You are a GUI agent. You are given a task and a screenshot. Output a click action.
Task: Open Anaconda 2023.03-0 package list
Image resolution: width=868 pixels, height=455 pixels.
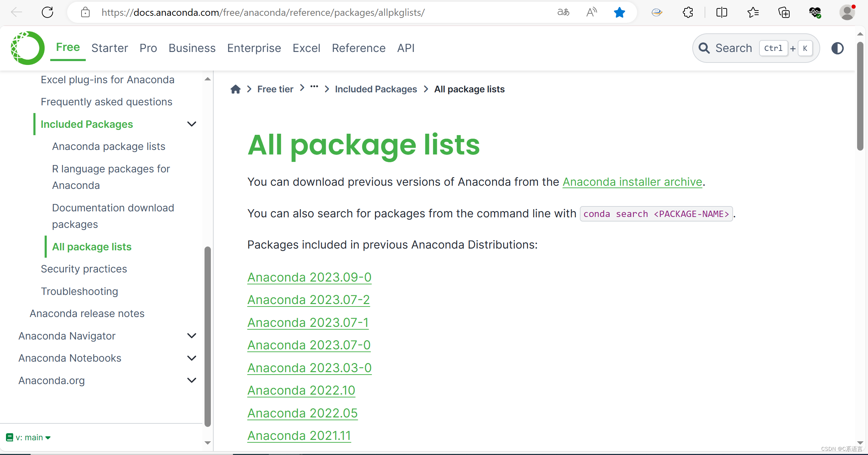pyautogui.click(x=309, y=368)
